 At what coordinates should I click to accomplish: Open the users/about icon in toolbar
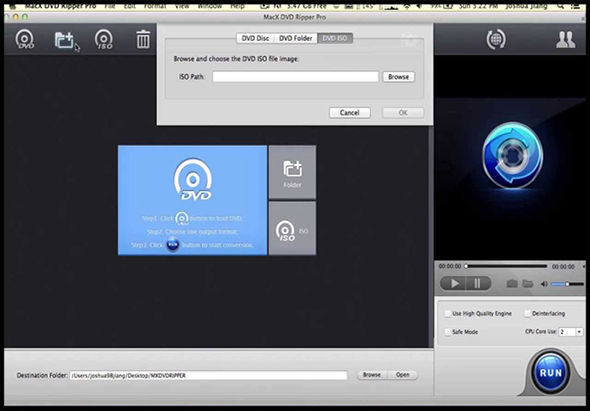coord(566,40)
